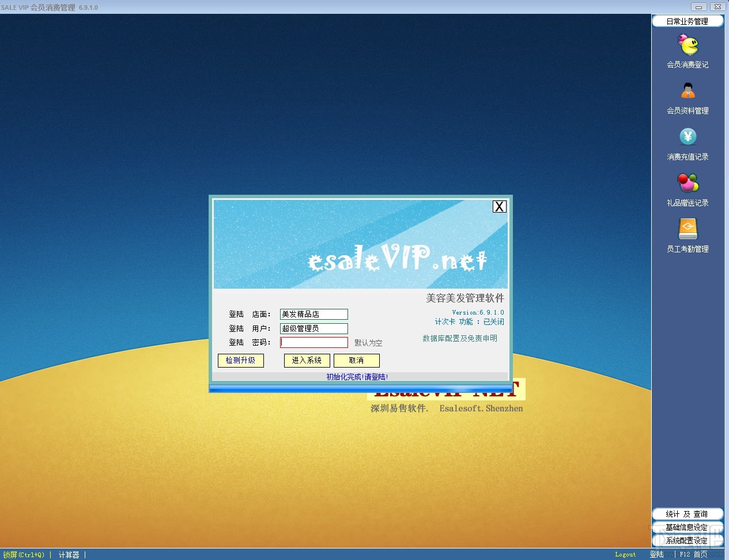Click the 深圳易售软件 text on the background
729x560 pixels.
click(399, 408)
